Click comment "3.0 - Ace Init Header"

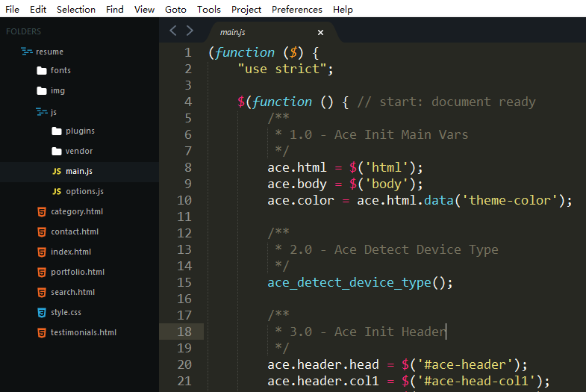tap(367, 332)
